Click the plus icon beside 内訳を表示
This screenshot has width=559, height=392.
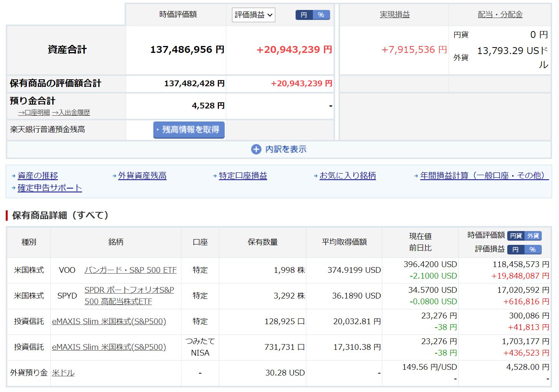256,149
